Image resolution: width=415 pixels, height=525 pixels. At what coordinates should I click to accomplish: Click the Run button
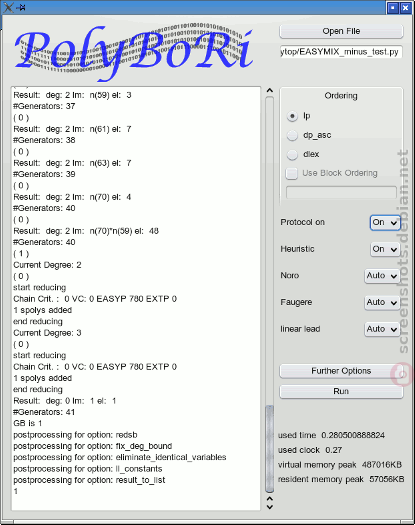tap(341, 391)
